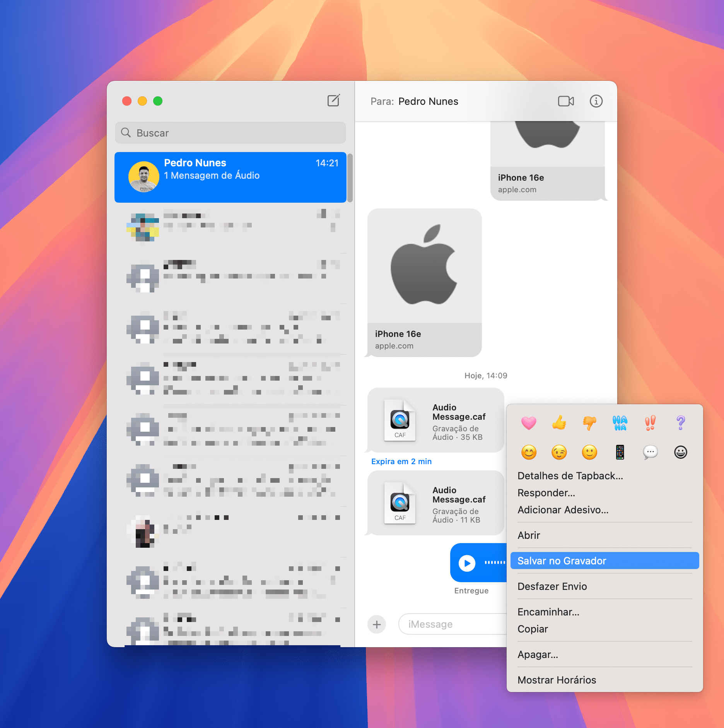
Task: Select Salvar no Gravador menu item
Action: coord(604,561)
